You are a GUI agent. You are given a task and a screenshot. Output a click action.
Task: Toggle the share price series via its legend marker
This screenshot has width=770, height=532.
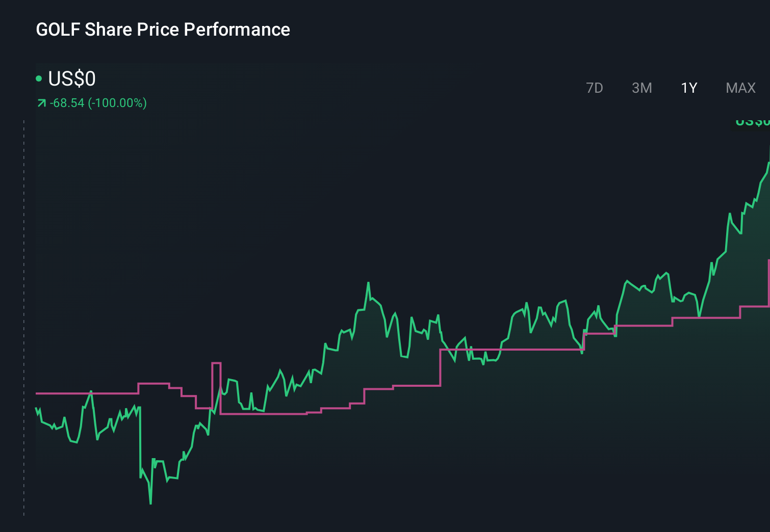point(39,78)
